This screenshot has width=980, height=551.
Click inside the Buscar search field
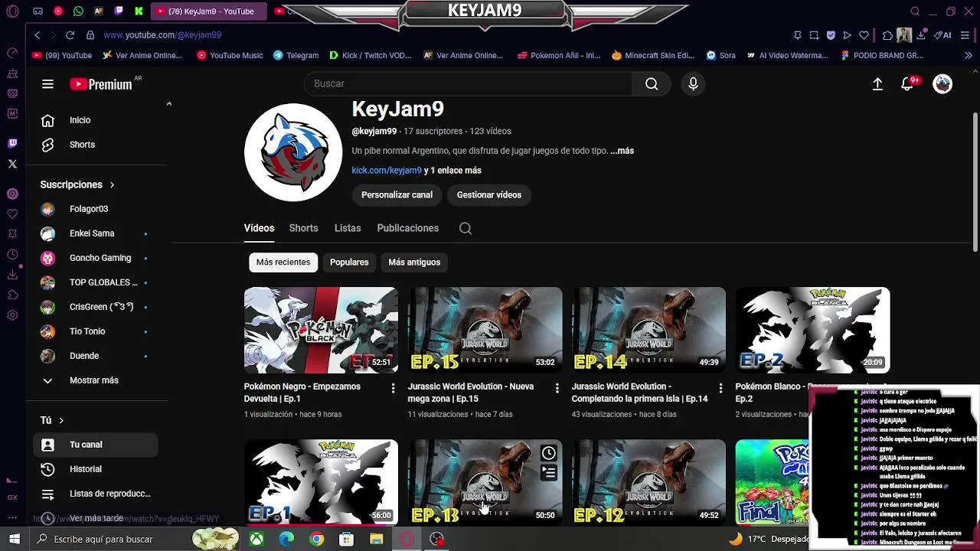(x=468, y=84)
